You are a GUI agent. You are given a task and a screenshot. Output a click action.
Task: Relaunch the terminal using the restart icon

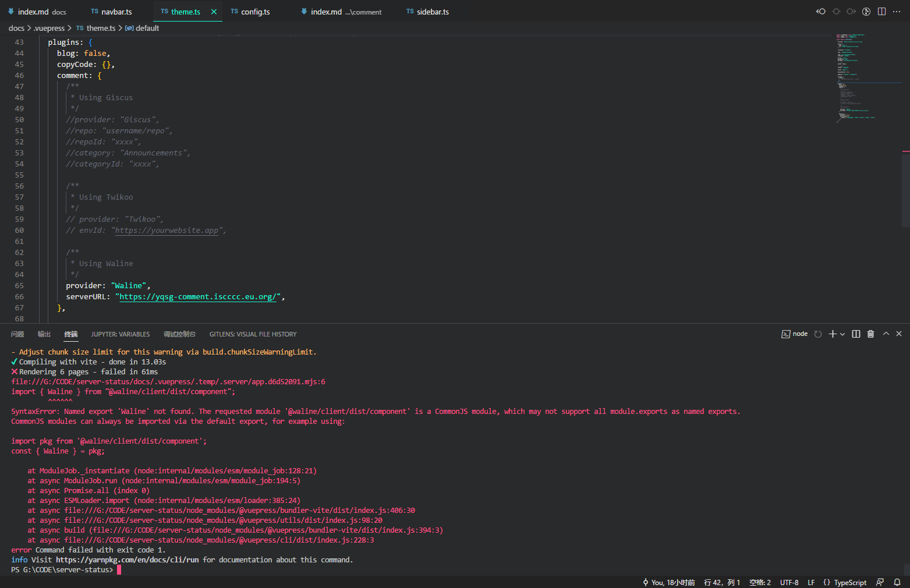point(817,334)
